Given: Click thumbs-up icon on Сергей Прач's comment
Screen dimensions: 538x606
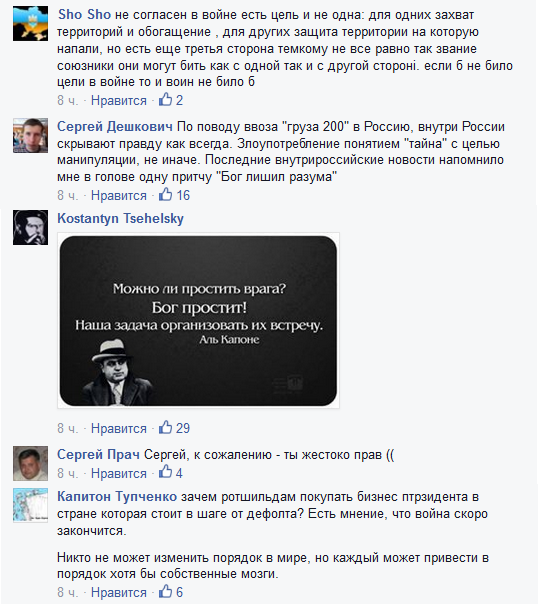Looking at the screenshot, I should (x=165, y=472).
